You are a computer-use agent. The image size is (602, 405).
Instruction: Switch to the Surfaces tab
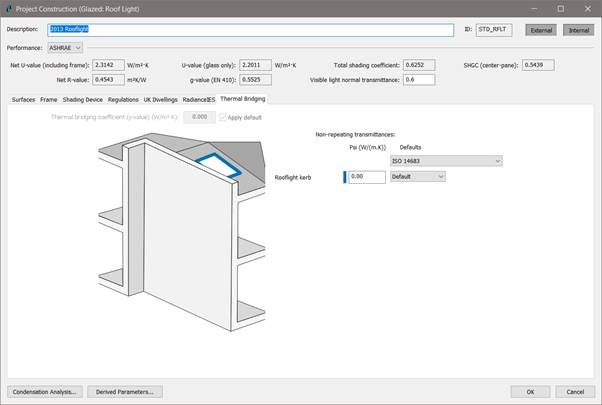click(x=22, y=100)
